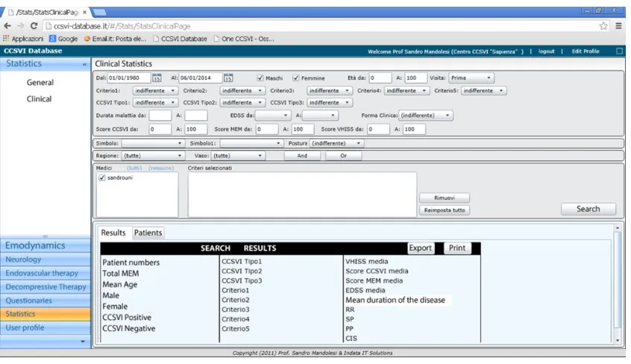Open the Criterio2 dropdown
Image resolution: width=631 pixels, height=364 pixels.
click(242, 90)
